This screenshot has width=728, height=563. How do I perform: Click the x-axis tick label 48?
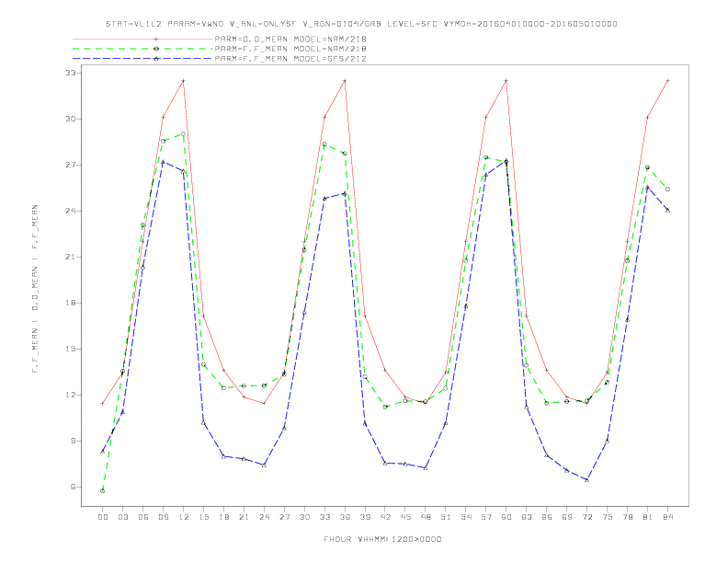[x=426, y=517]
